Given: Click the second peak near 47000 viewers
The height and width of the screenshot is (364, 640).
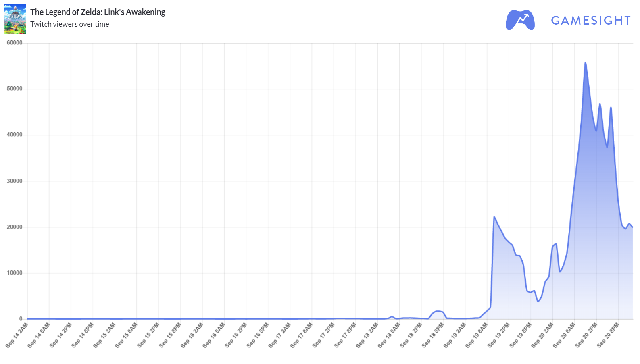Looking at the screenshot, I should click(600, 104).
